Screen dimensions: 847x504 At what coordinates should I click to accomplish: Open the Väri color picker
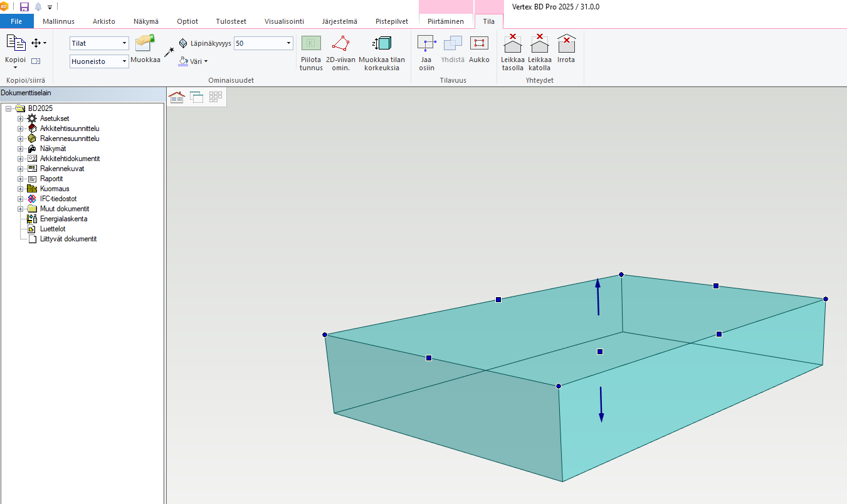(x=193, y=61)
